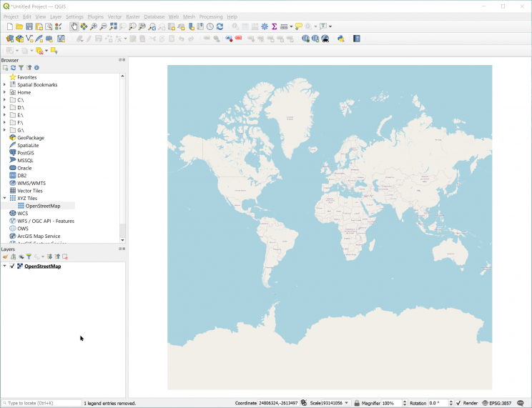The width and height of the screenshot is (532, 408).
Task: Collapse the XYZ Tiles tree node
Action: [x=4, y=198]
